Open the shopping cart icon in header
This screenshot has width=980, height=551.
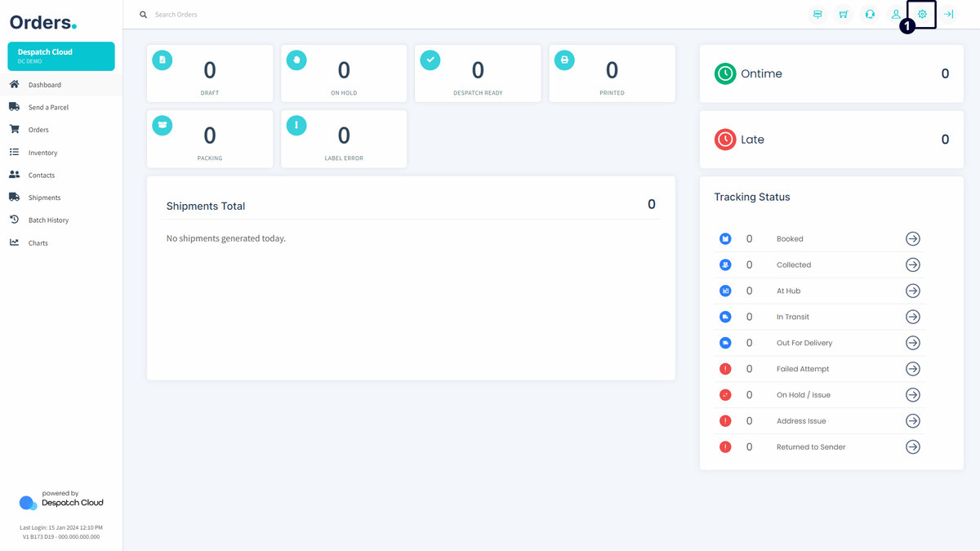pos(844,15)
